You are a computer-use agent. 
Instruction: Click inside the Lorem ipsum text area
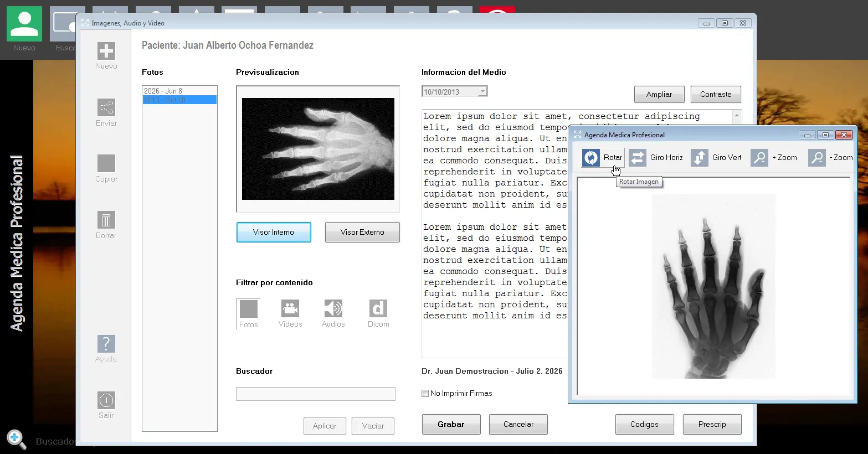tap(495, 233)
